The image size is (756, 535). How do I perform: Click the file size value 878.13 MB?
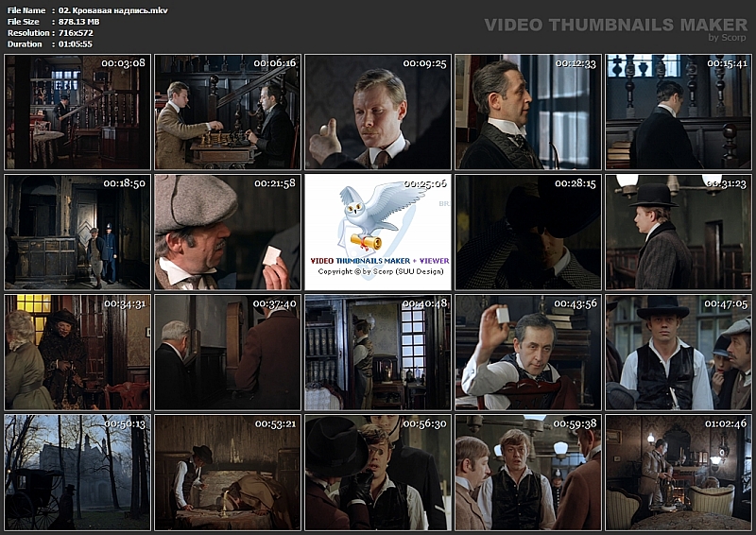[x=78, y=21]
